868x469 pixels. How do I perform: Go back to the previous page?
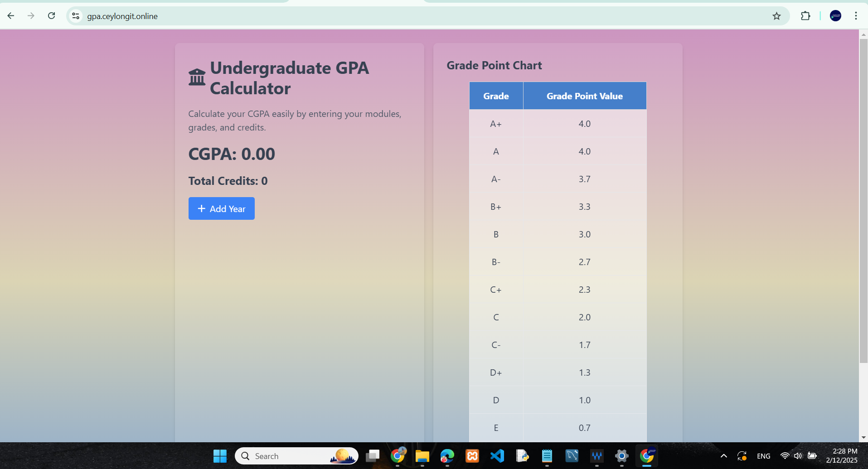tap(11, 16)
